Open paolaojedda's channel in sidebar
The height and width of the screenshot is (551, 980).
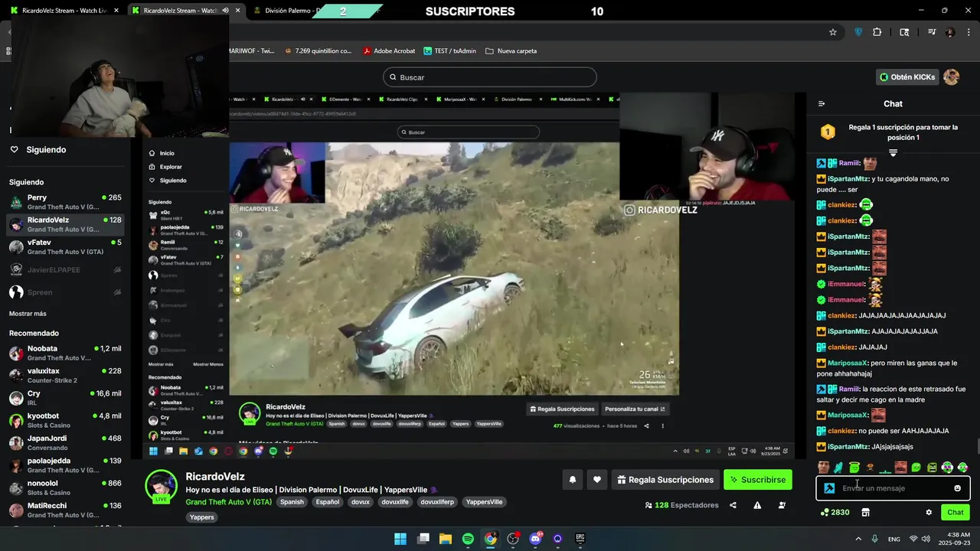pyautogui.click(x=65, y=465)
